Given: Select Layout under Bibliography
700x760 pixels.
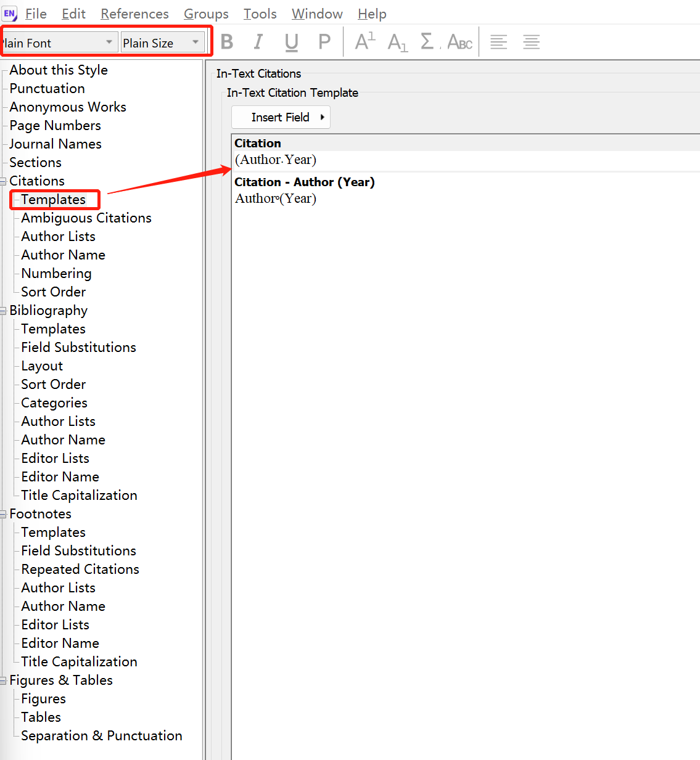Looking at the screenshot, I should 42,366.
